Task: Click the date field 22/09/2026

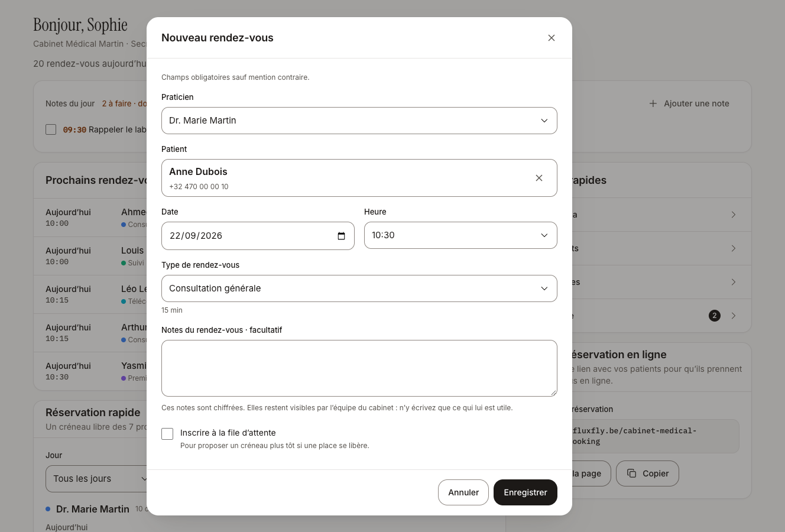Action: 258,236
